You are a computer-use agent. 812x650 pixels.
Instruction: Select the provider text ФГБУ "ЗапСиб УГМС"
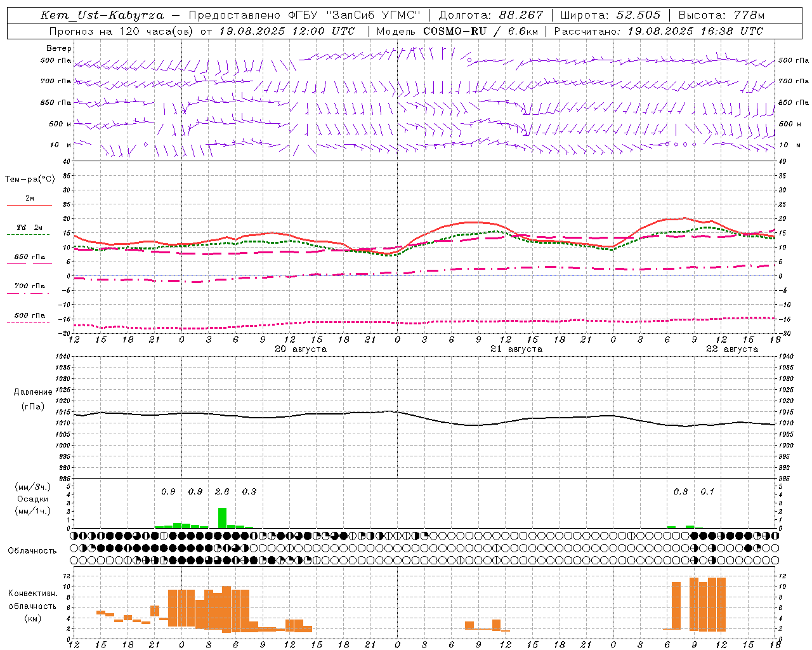[x=355, y=15]
